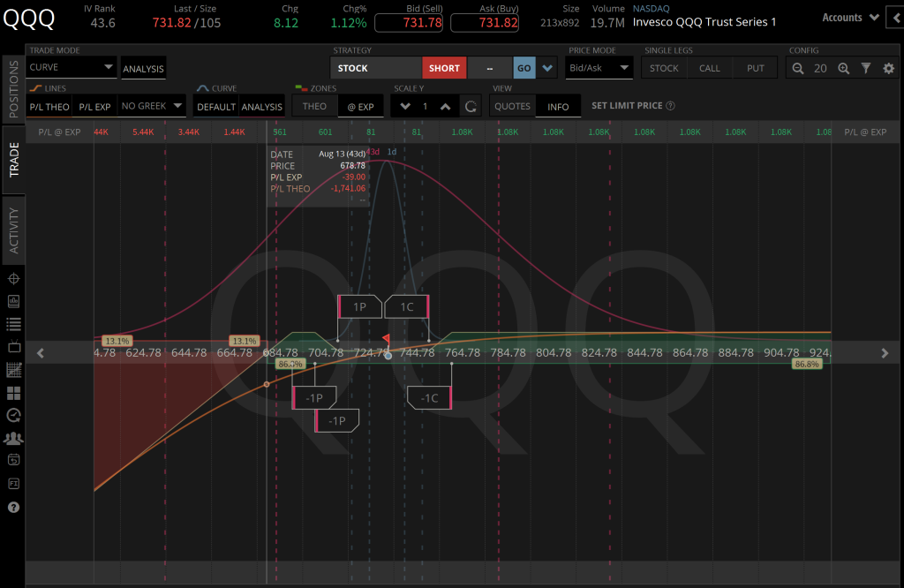Decrease Scale Y with the down chevron

405,107
